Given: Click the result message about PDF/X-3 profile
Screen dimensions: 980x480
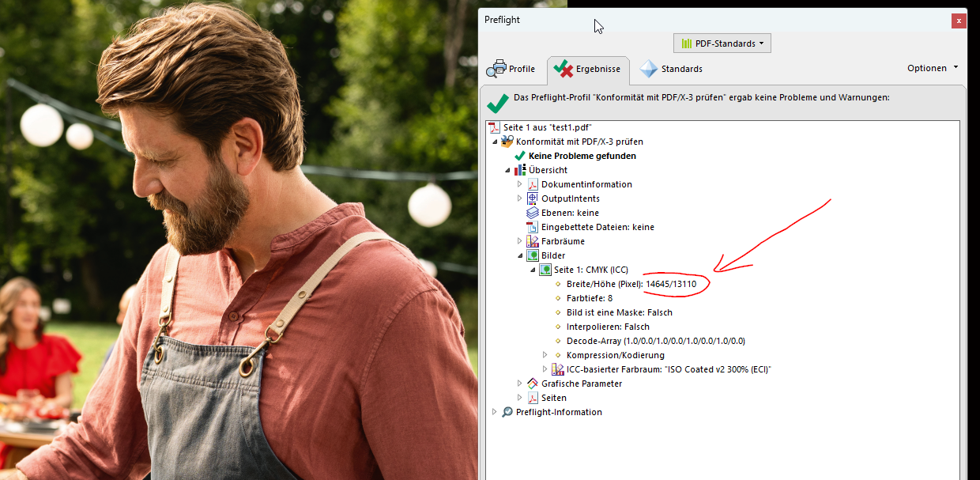Looking at the screenshot, I should pyautogui.click(x=702, y=97).
